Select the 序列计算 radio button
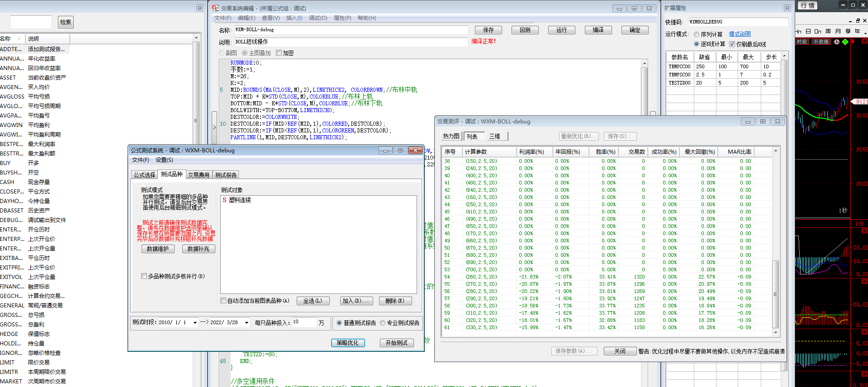Viewport: 868px width, 387px height. 697,34
